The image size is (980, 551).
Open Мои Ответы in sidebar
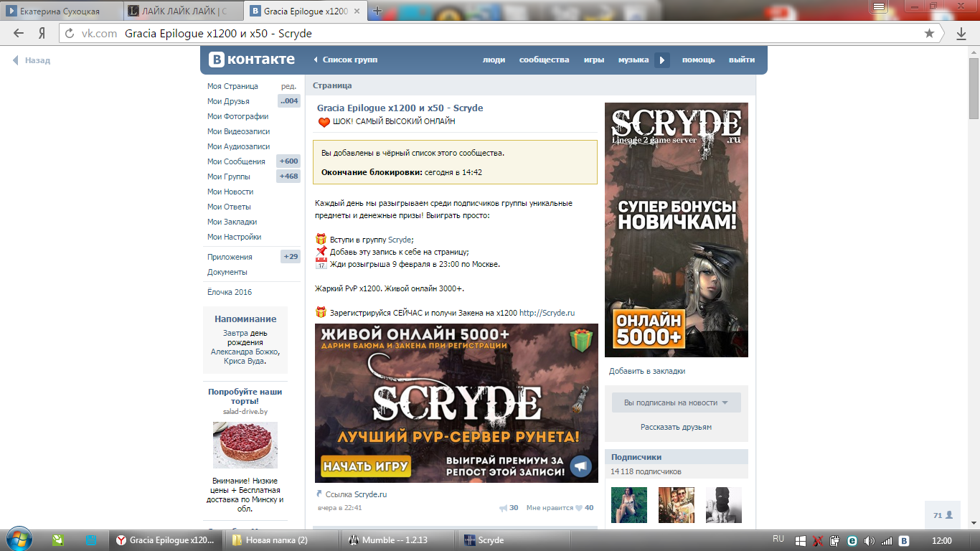coord(229,207)
